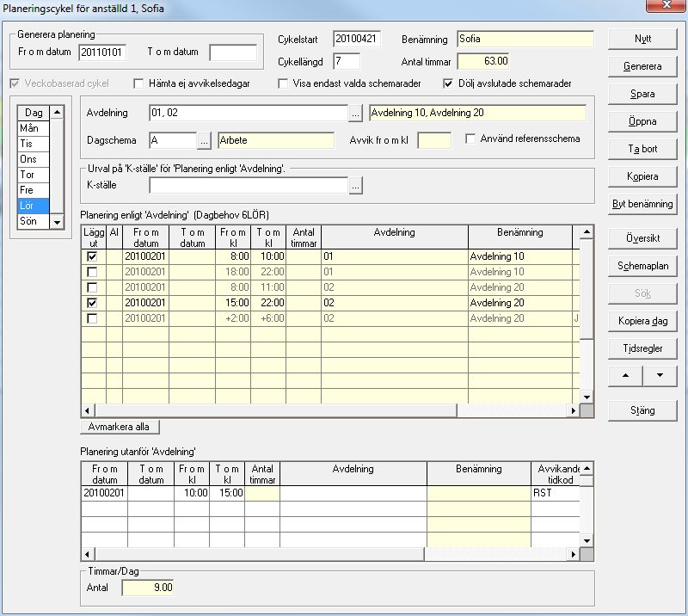Click the Avvik fr o m kl field

tap(434, 141)
